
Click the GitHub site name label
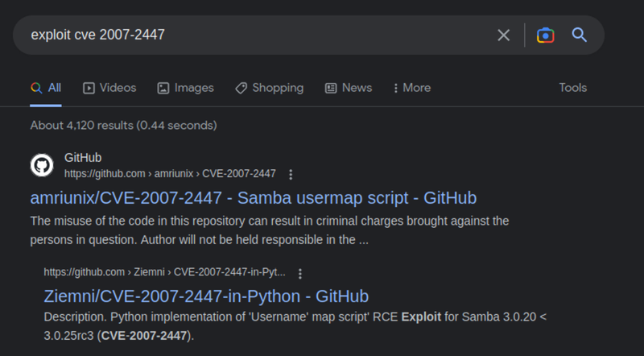pyautogui.click(x=83, y=158)
